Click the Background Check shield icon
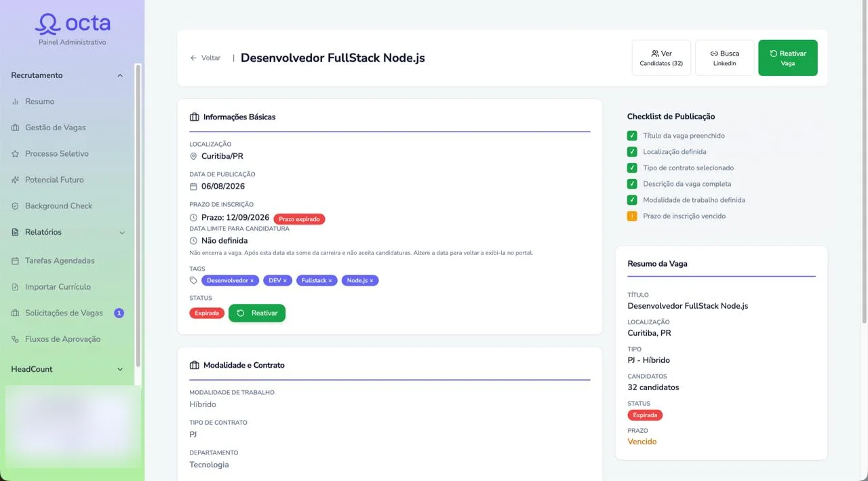868x481 pixels. (x=15, y=206)
